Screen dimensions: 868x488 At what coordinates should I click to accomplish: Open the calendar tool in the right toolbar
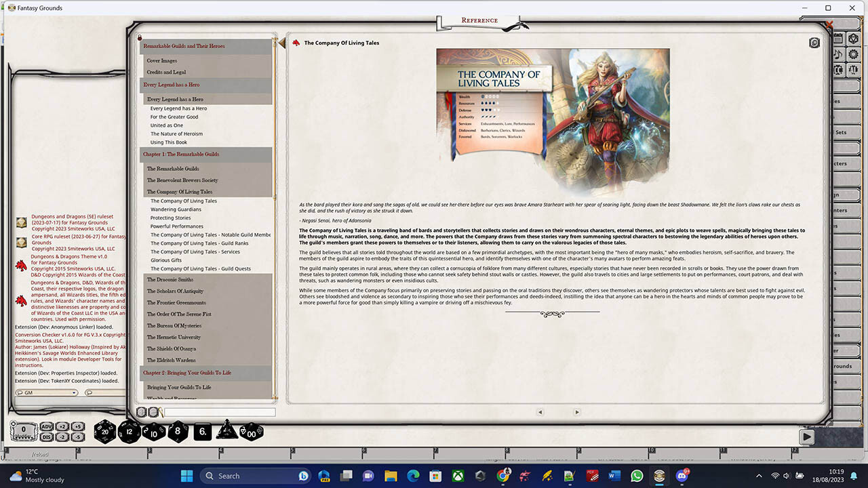pyautogui.click(x=839, y=39)
